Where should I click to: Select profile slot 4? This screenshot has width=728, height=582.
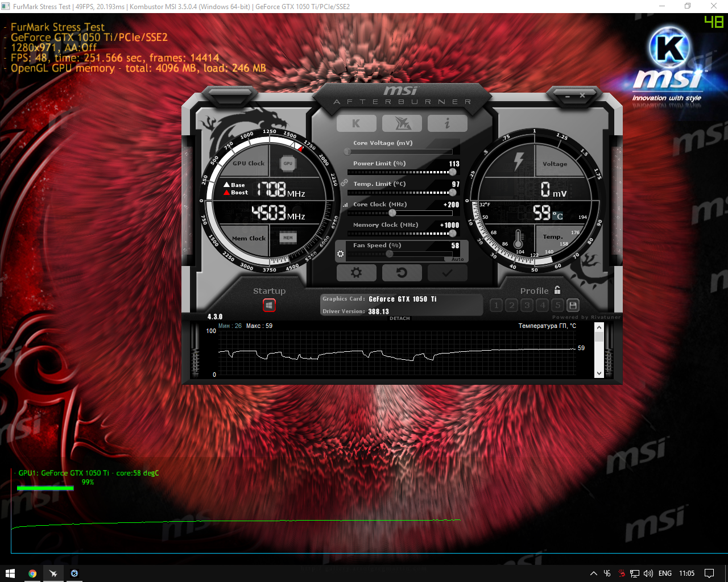(x=542, y=305)
